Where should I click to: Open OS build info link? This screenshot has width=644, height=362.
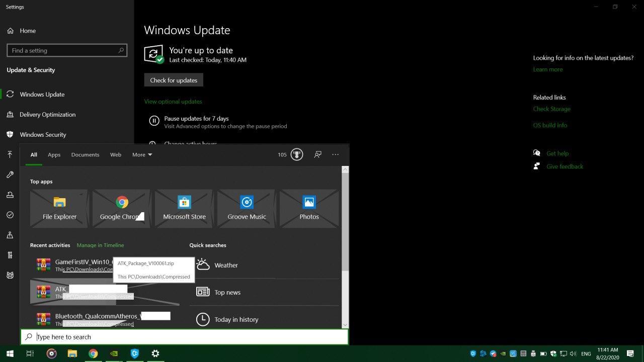click(x=550, y=125)
